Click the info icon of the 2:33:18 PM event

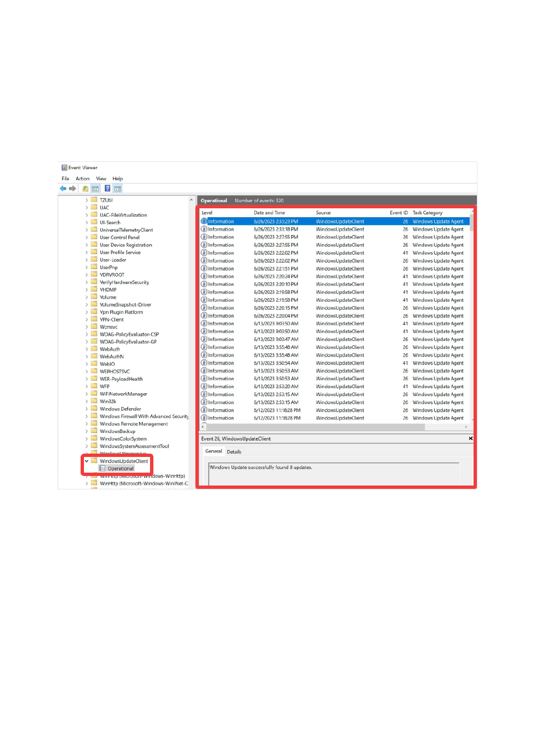pyautogui.click(x=204, y=229)
